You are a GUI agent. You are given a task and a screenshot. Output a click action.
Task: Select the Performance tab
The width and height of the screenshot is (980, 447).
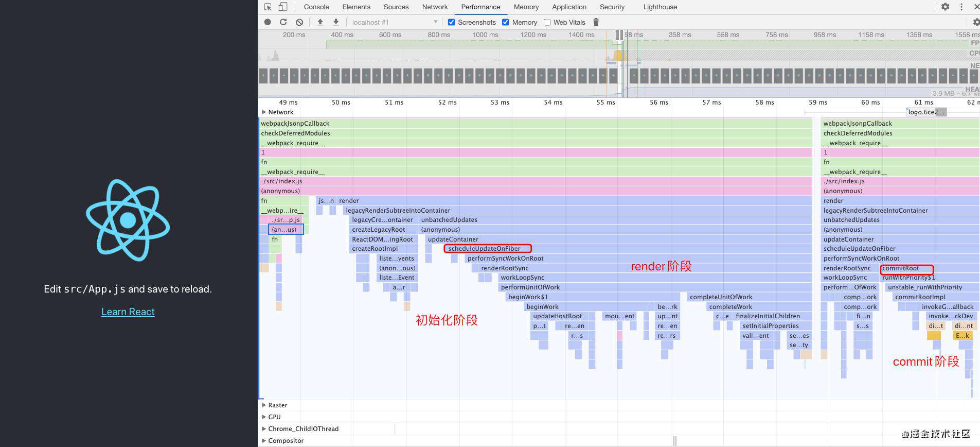click(x=480, y=7)
